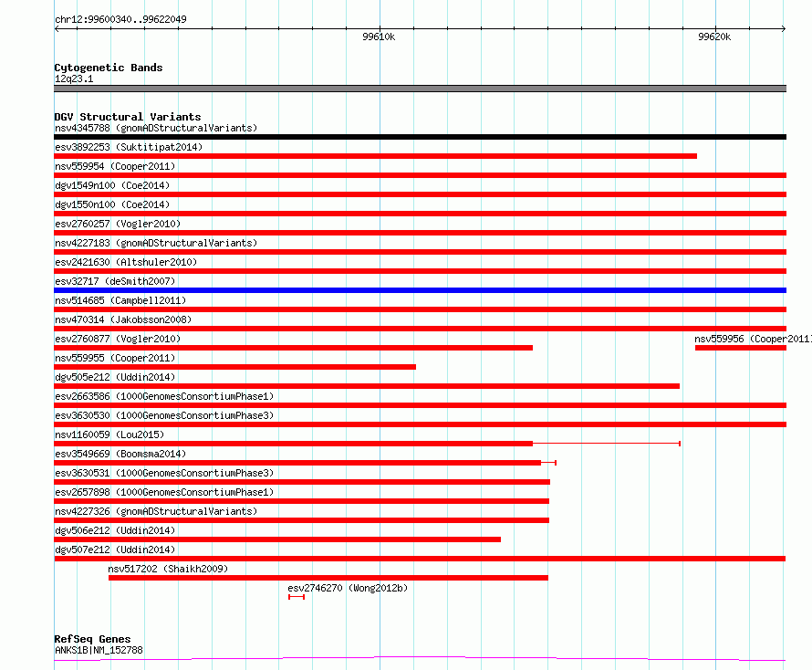Open variant esv2760257 (Vogler2010)
The height and width of the screenshot is (670, 812).
pyautogui.click(x=118, y=224)
